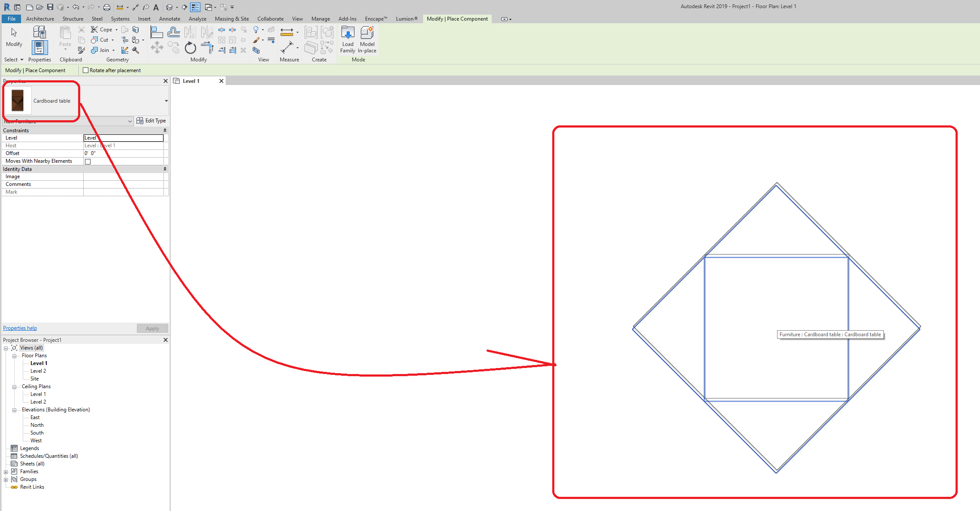Open the type selector dropdown in Properties
This screenshot has width=980, height=511.
(x=166, y=100)
